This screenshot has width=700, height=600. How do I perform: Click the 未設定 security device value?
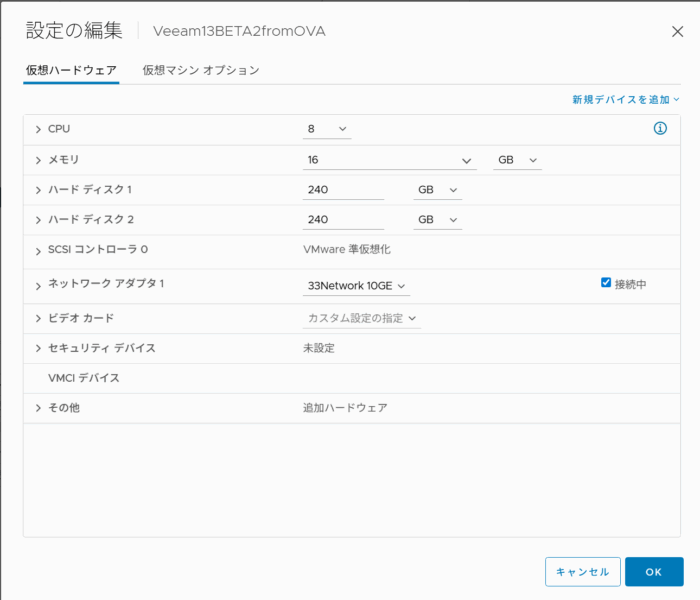tap(319, 348)
